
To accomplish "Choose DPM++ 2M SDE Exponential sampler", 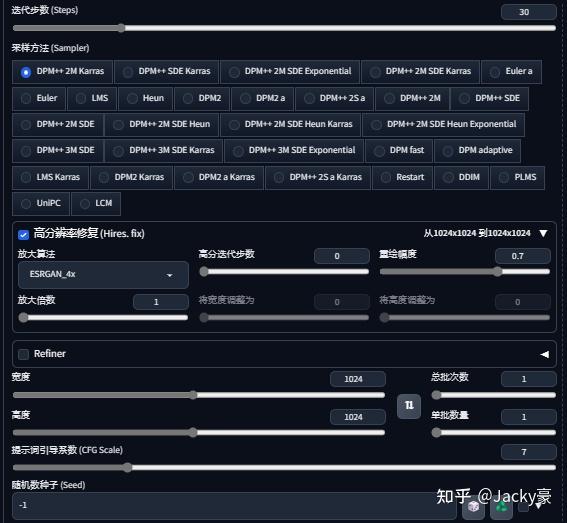I will [290, 72].
